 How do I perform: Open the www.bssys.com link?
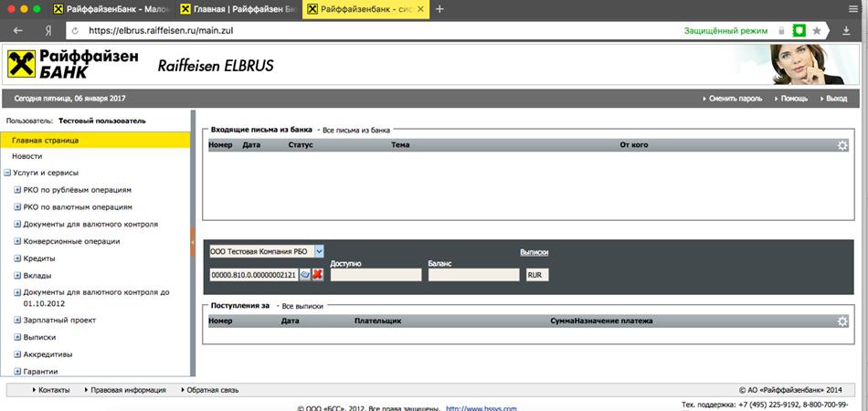[x=481, y=409]
